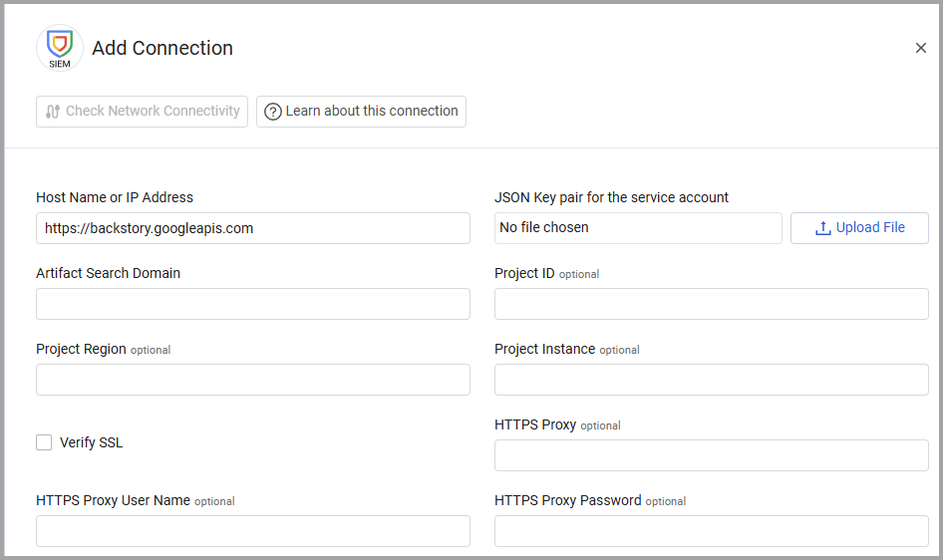Click the No file chosen box
Image resolution: width=943 pixels, height=560 pixels.
click(638, 228)
